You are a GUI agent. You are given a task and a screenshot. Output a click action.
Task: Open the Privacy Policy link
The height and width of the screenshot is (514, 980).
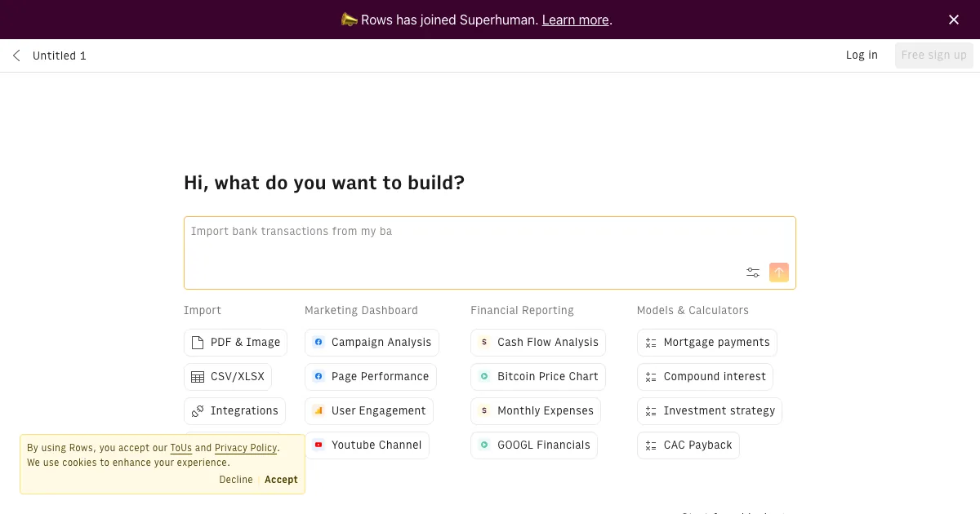click(246, 448)
